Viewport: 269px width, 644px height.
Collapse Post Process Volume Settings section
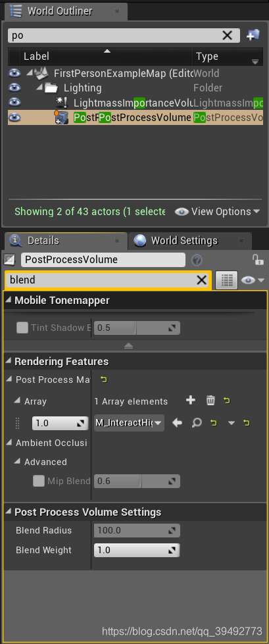9,512
